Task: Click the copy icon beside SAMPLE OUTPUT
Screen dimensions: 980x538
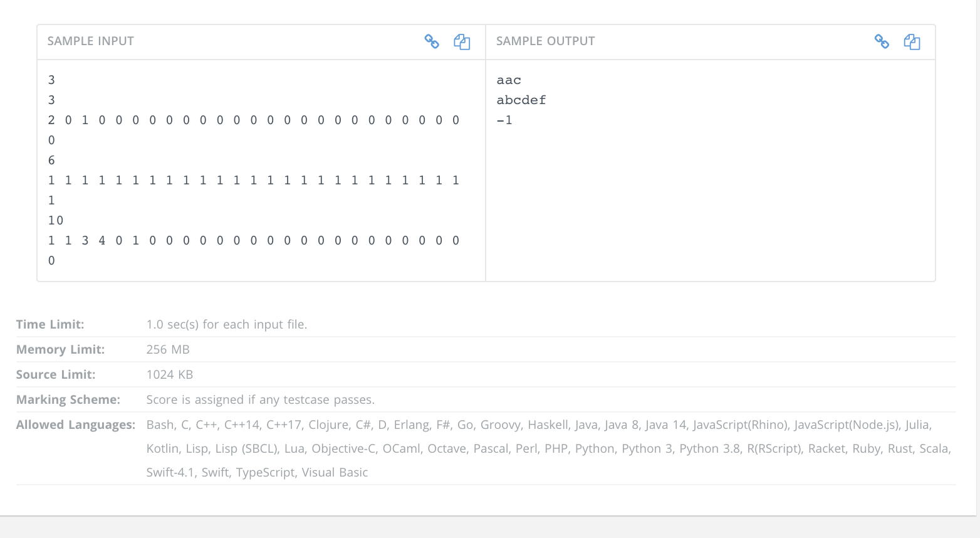Action: click(912, 41)
